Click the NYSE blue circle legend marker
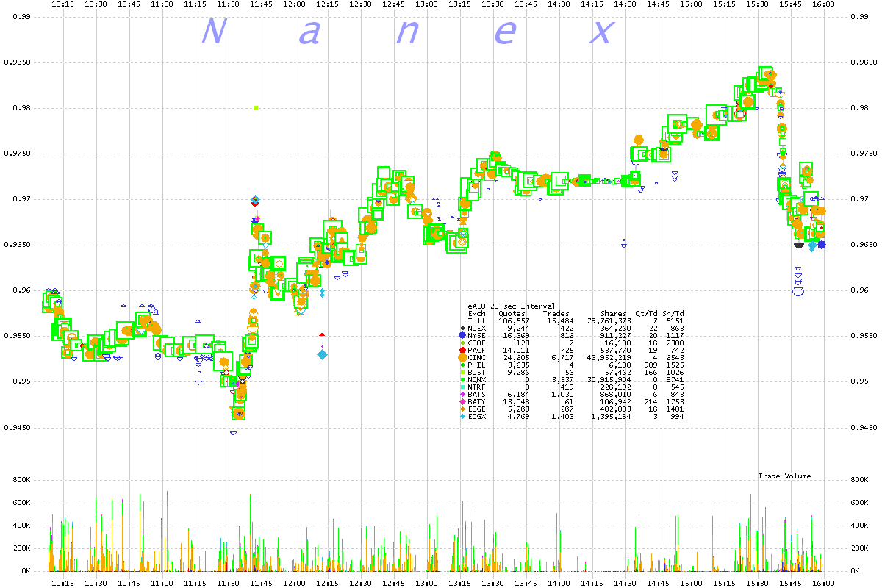This screenshot has width=882, height=588. pos(462,335)
